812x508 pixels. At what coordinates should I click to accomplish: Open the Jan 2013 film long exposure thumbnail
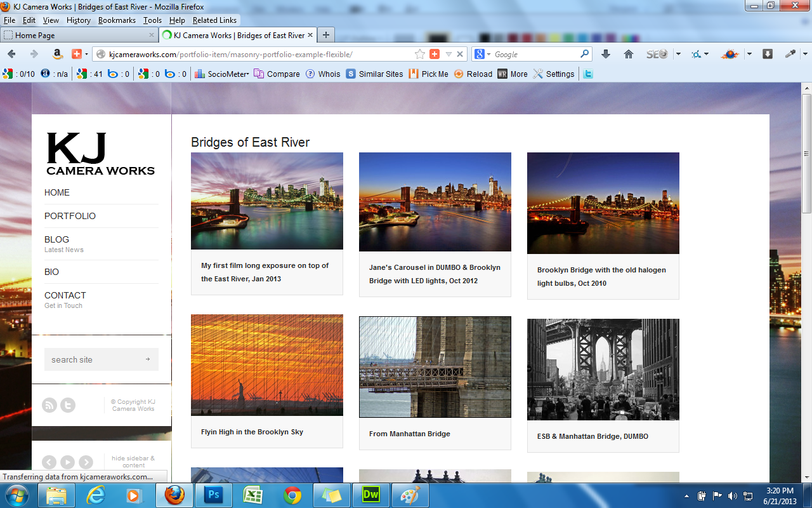pyautogui.click(x=267, y=201)
